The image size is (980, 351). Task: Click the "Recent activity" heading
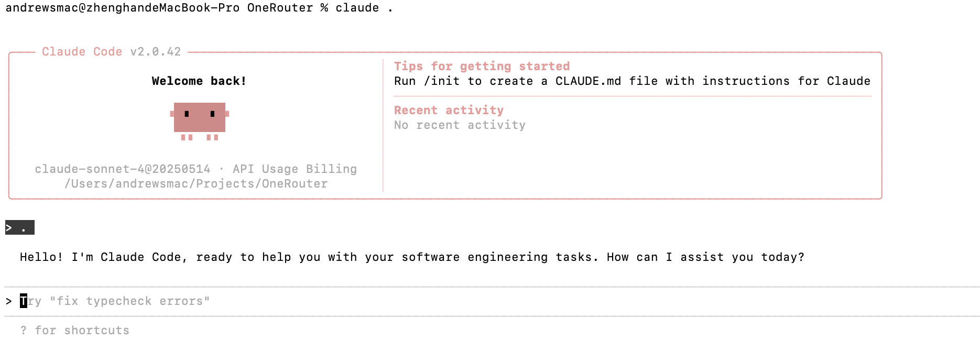pyautogui.click(x=449, y=111)
